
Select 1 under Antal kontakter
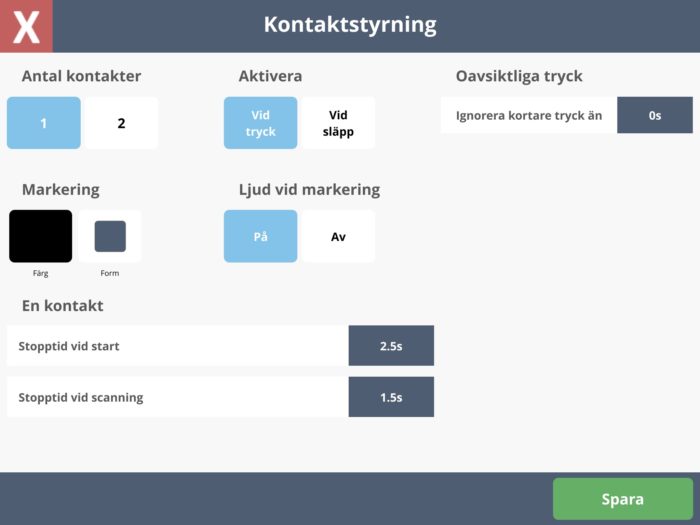pyautogui.click(x=44, y=123)
